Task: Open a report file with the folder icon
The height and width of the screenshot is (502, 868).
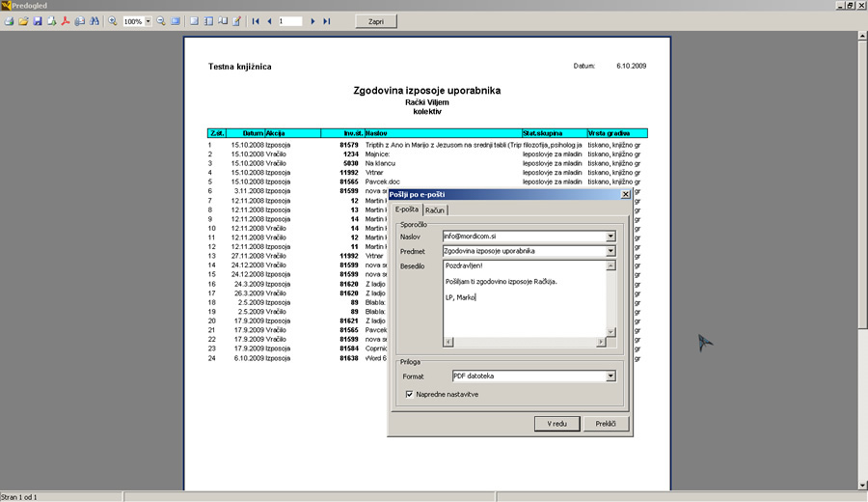Action: click(23, 21)
